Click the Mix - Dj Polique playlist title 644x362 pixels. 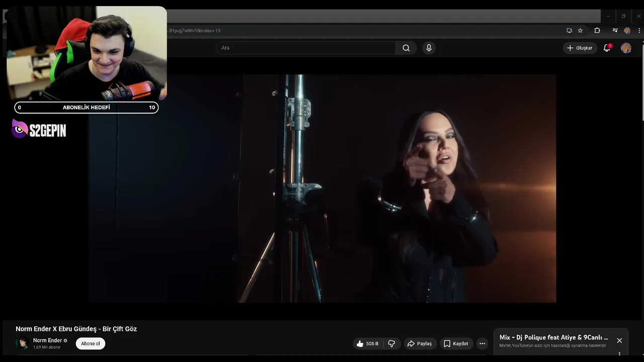click(553, 337)
